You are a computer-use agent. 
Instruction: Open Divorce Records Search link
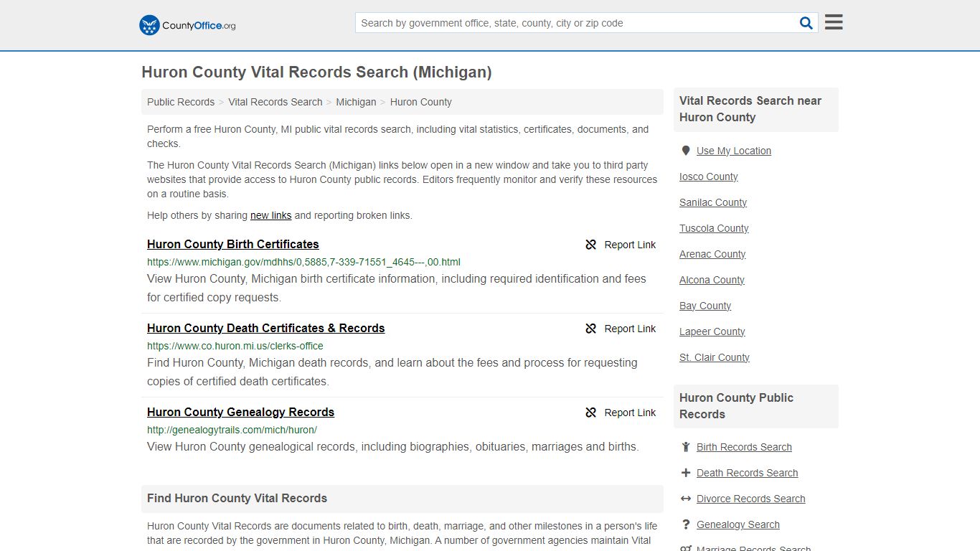751,499
